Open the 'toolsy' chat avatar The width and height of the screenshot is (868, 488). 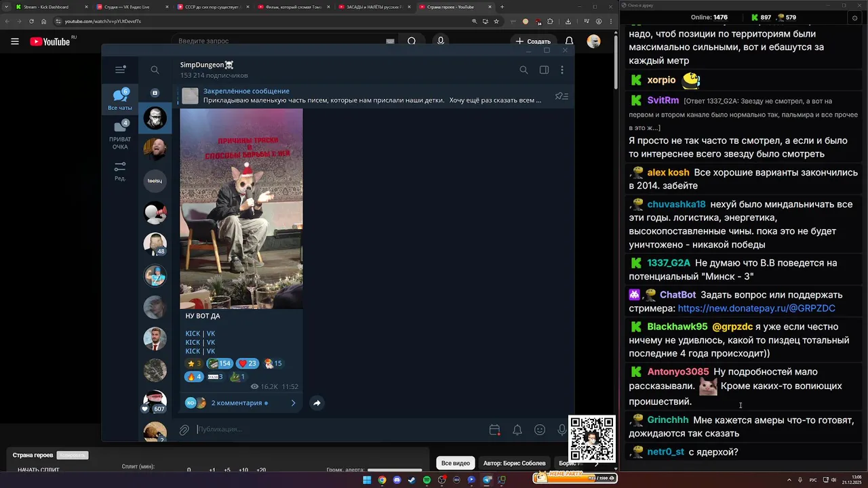155,181
